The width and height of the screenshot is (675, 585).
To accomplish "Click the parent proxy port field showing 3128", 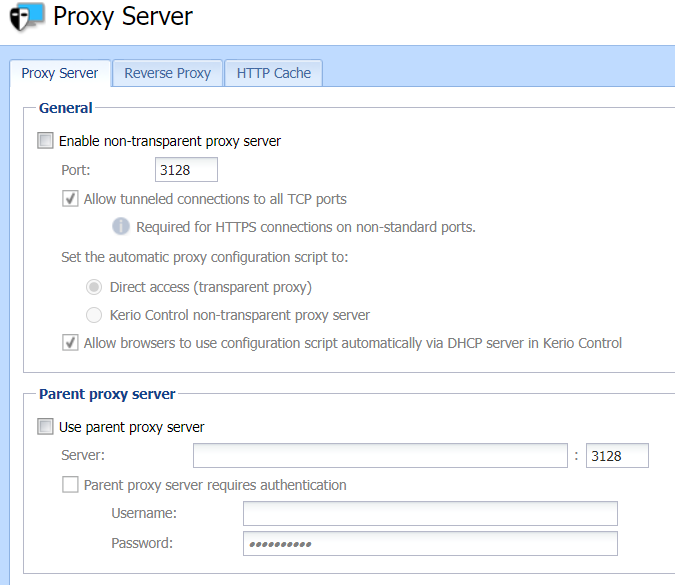I will [617, 455].
